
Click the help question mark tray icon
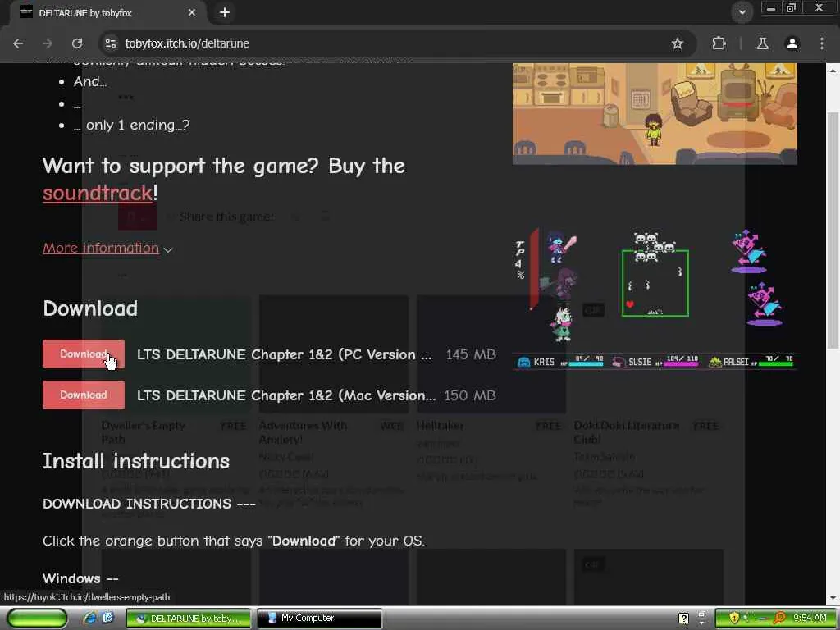pos(683,619)
